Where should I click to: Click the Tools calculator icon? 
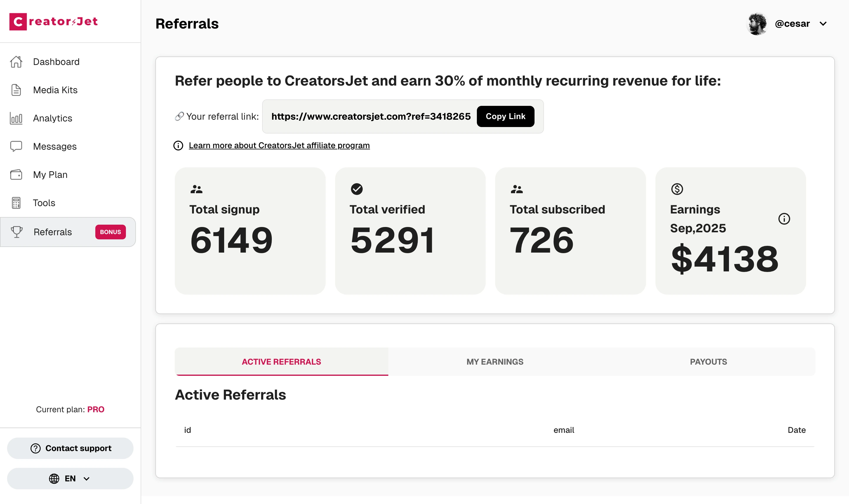pyautogui.click(x=16, y=203)
